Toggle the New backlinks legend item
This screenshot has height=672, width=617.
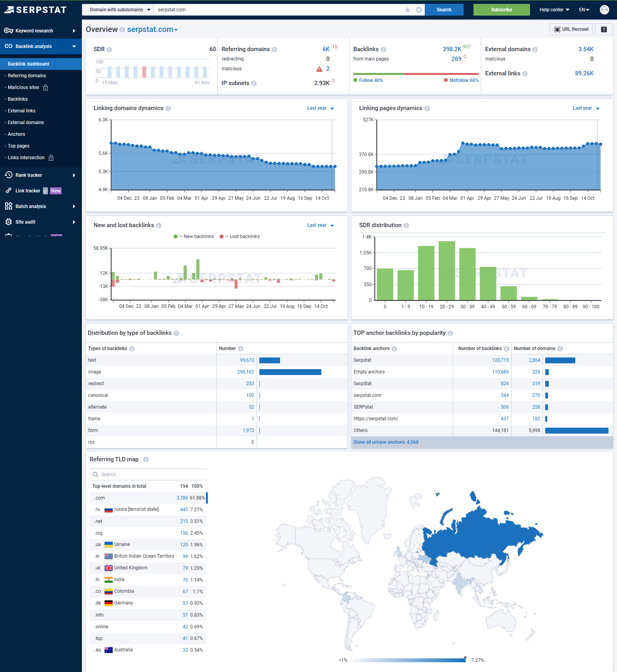pos(193,236)
